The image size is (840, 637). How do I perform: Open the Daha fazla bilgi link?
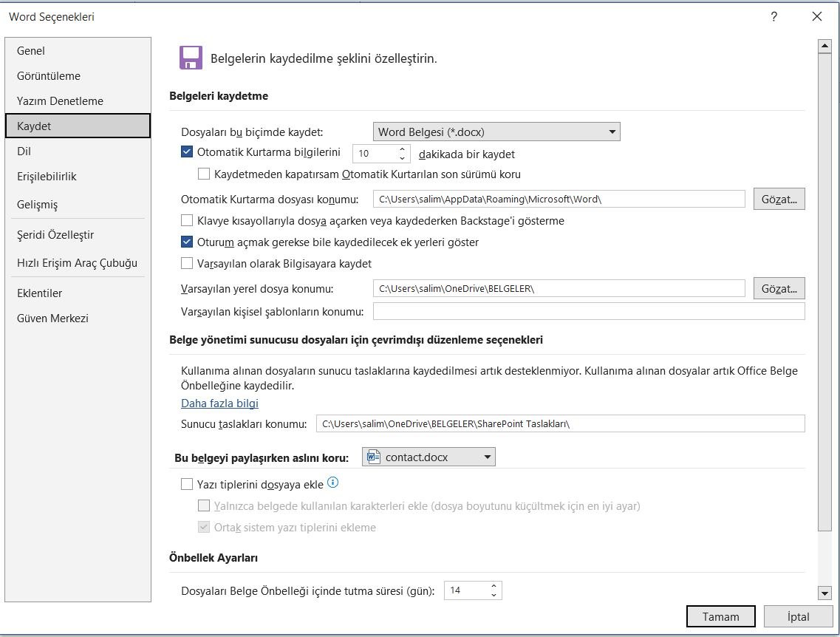[x=219, y=403]
